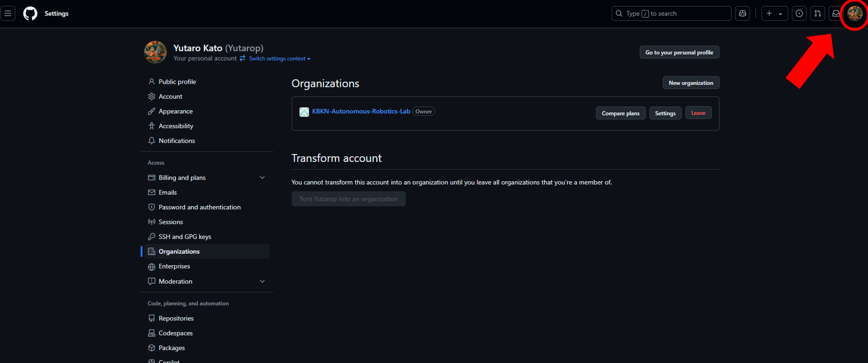Open Settings for KBKN organization
This screenshot has width=868, height=363.
665,113
